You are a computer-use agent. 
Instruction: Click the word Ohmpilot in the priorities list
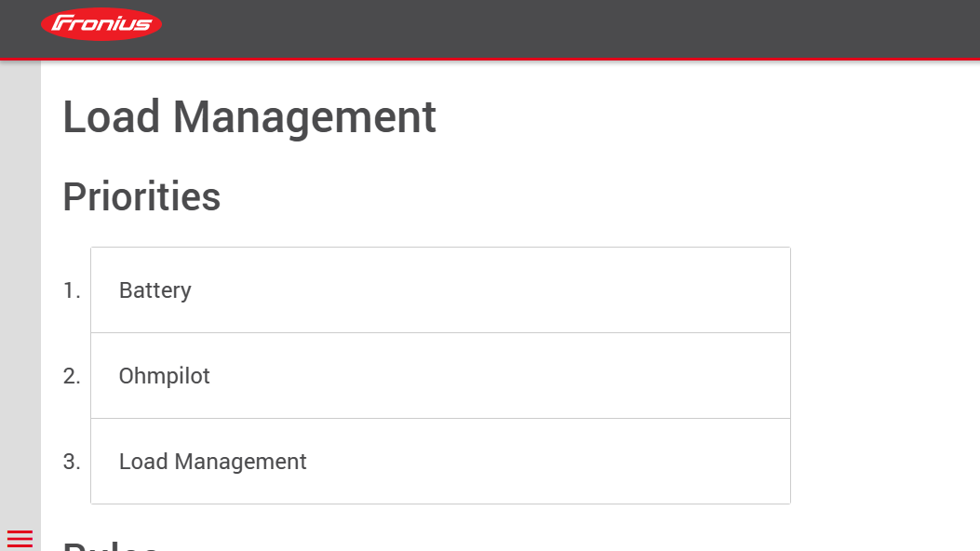coord(165,376)
